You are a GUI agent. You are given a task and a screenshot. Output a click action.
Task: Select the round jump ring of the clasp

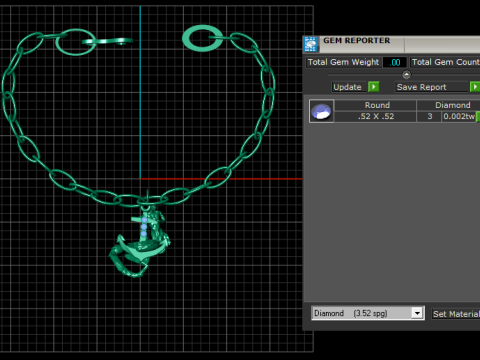coord(202,38)
